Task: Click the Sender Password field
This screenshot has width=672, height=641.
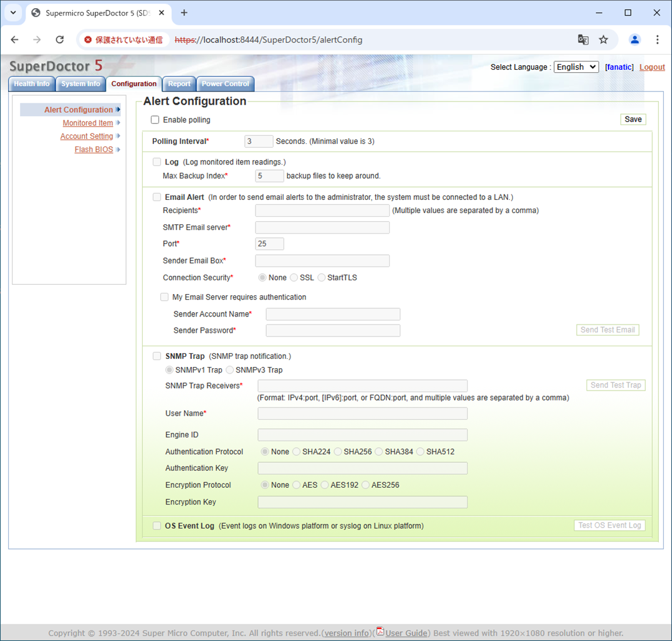Action: (333, 331)
